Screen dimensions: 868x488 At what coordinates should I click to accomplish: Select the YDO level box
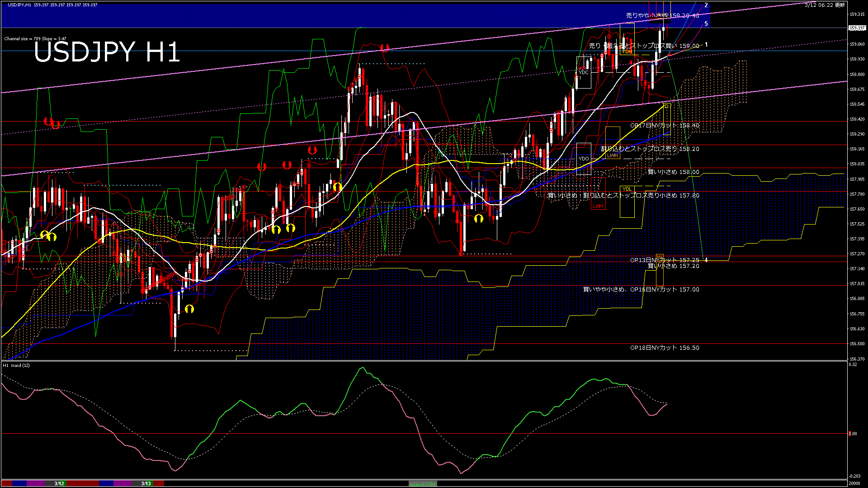click(584, 159)
